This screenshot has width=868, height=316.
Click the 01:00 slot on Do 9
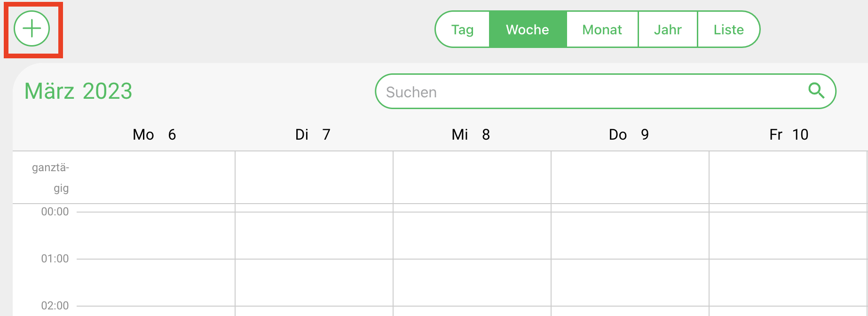point(630,282)
